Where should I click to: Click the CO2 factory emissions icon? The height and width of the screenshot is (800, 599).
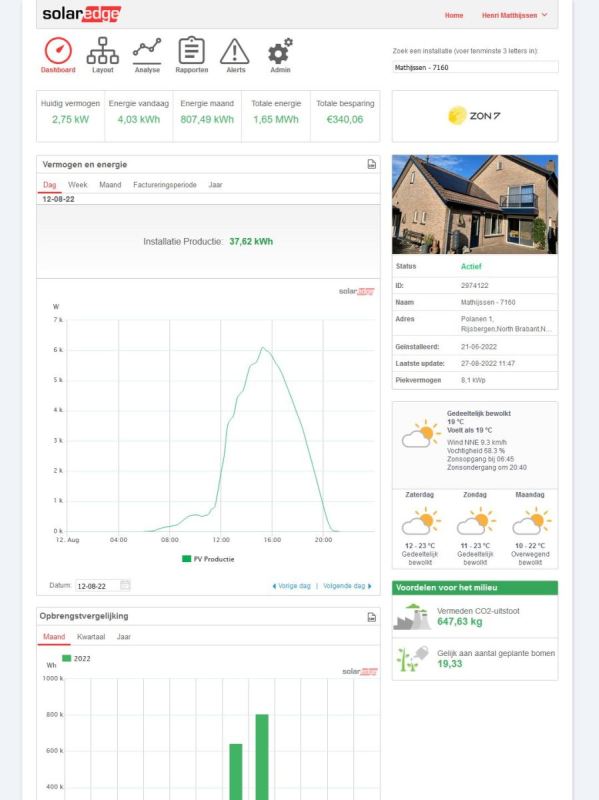tap(412, 617)
